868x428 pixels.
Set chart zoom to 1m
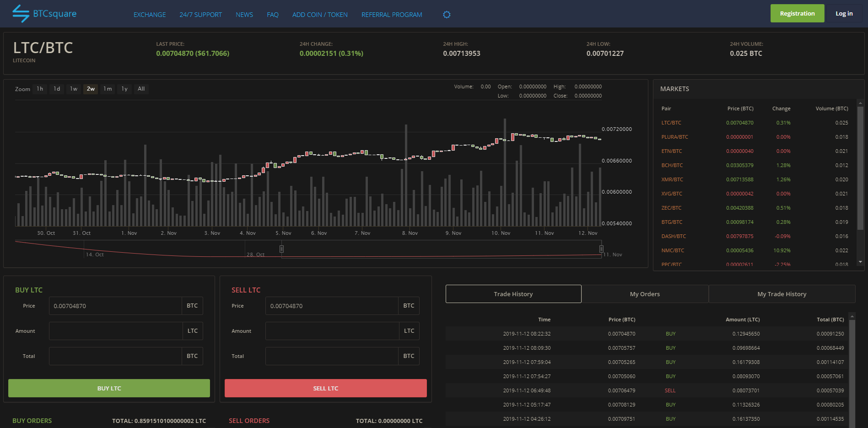tap(108, 89)
